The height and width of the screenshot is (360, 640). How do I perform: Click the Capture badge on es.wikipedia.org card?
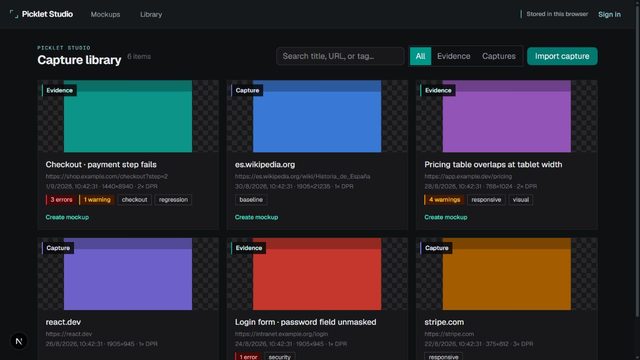coord(247,90)
